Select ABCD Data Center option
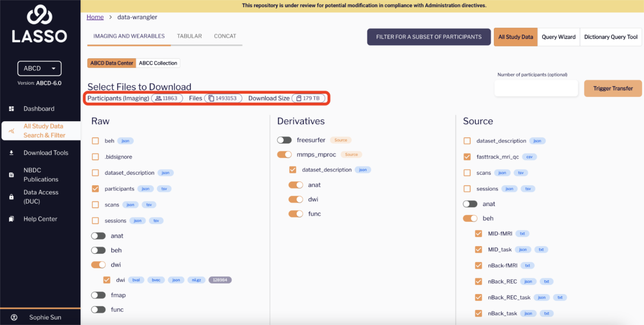This screenshot has height=325, width=644. click(x=111, y=63)
